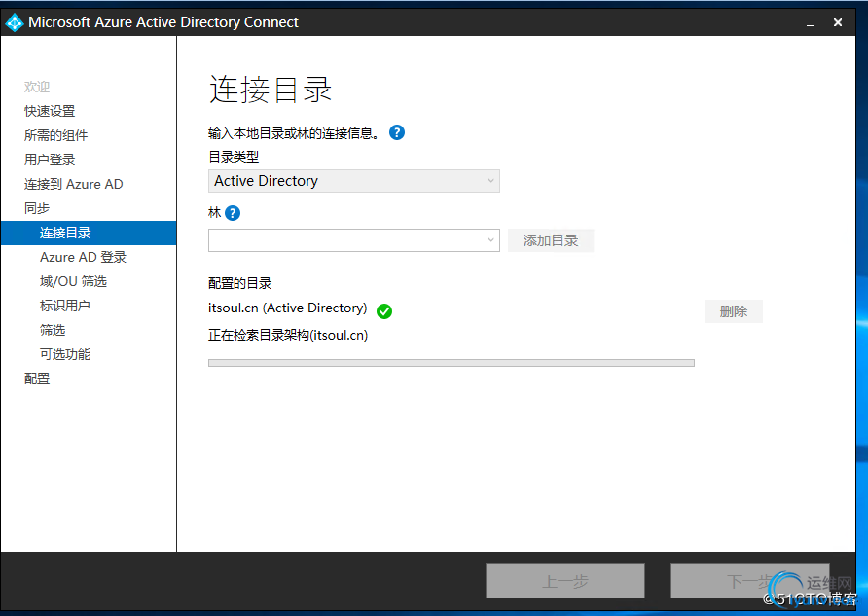Expand the 林 forest combo box

click(354, 240)
